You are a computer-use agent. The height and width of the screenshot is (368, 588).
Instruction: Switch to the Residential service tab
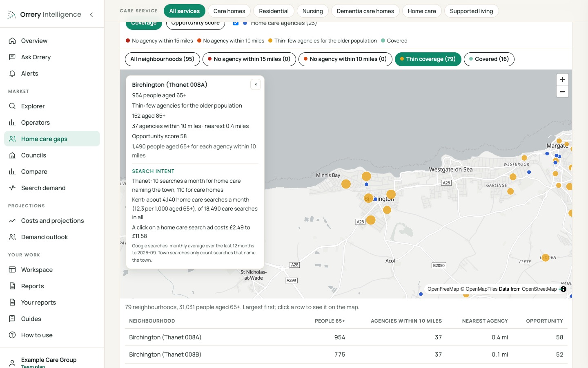click(x=274, y=11)
